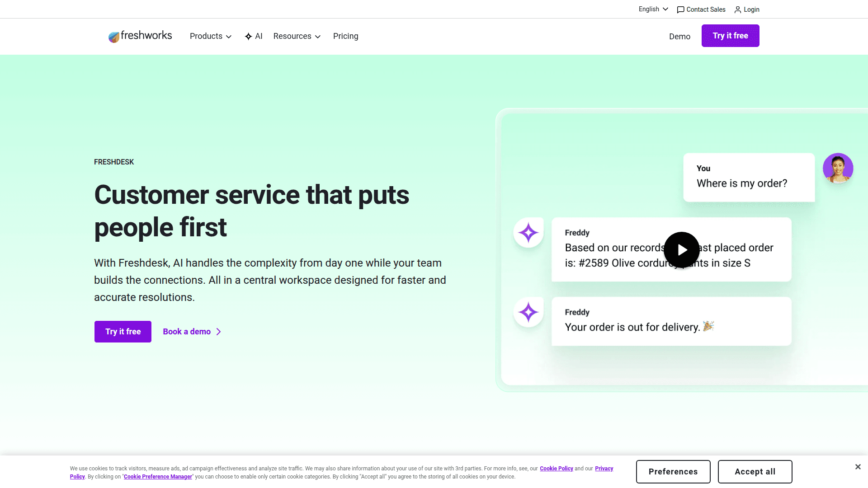The height and width of the screenshot is (488, 868).
Task: Click the AI sparkle icon in navigation
Action: point(248,37)
